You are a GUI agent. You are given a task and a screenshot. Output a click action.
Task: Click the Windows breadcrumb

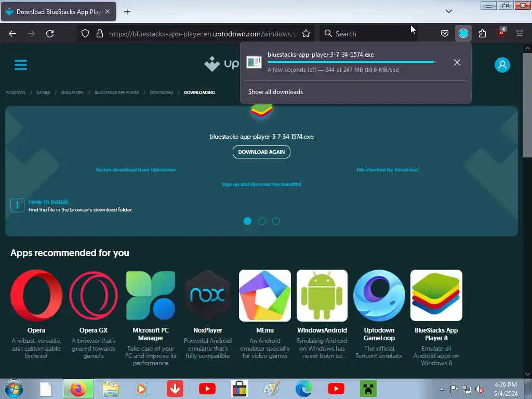pos(16,92)
